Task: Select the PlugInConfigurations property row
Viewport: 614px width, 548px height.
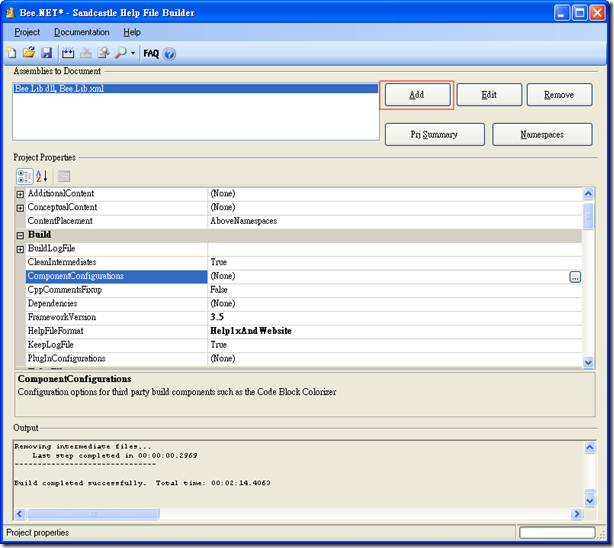Action: click(304, 359)
